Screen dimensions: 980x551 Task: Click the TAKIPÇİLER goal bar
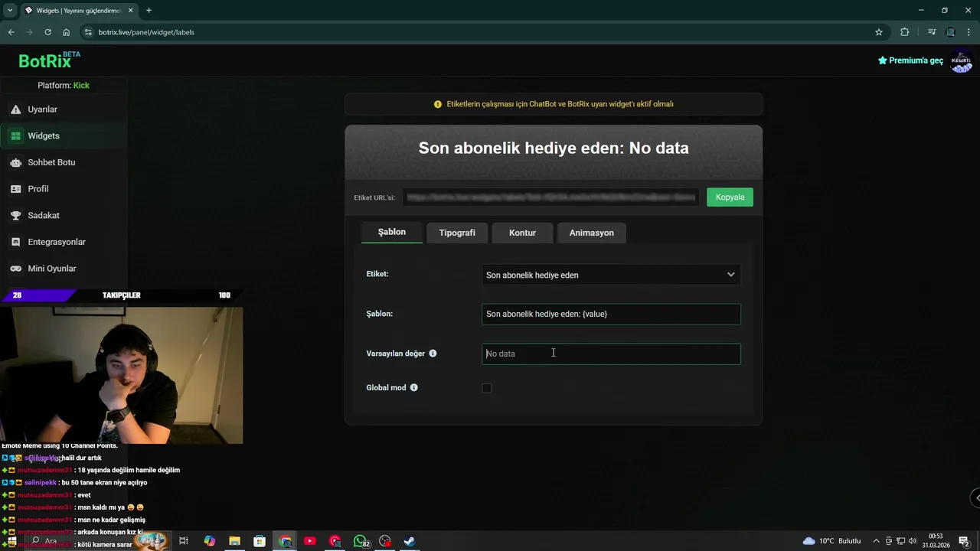[x=122, y=295]
